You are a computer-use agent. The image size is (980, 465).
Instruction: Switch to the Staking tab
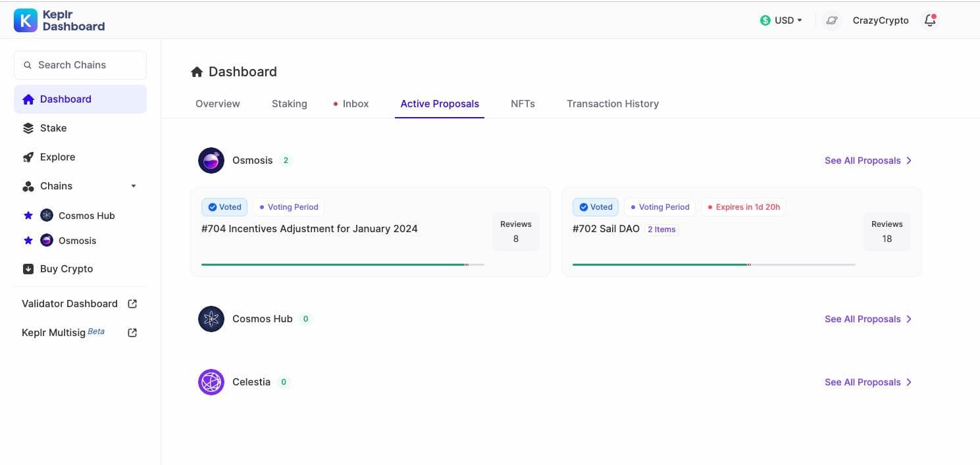click(289, 104)
